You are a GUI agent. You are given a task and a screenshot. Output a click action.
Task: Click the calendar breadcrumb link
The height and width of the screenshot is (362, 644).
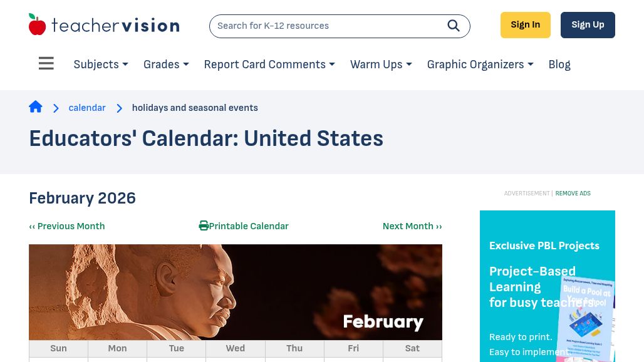[87, 108]
